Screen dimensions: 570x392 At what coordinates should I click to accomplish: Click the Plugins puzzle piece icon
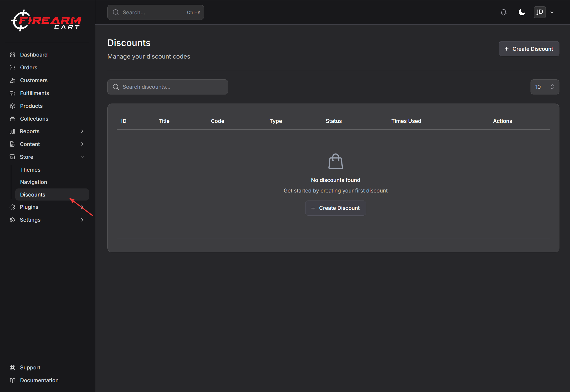pos(12,207)
